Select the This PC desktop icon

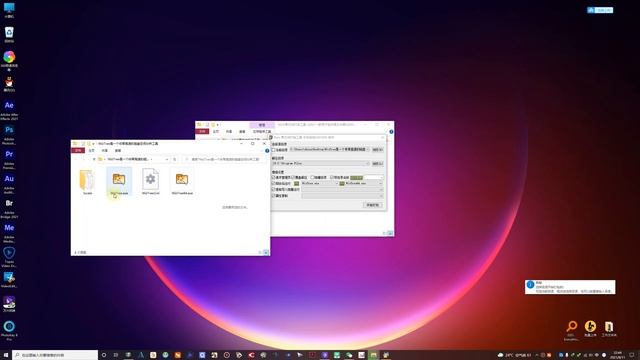9,10
